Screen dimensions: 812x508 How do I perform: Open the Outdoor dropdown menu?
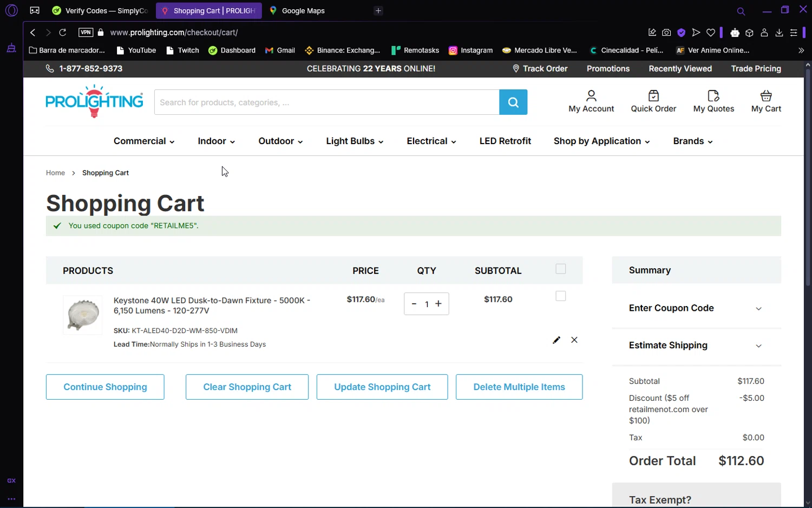[280, 141]
